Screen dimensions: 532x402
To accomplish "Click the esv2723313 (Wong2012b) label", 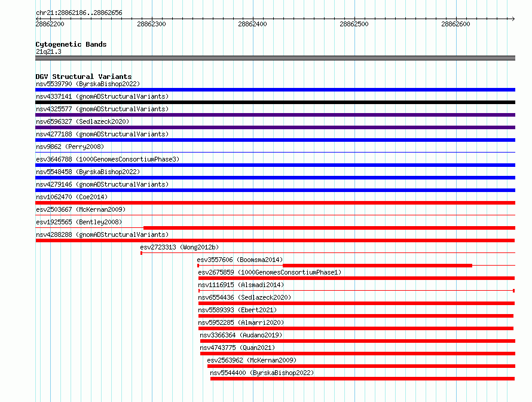I will 179,247.
